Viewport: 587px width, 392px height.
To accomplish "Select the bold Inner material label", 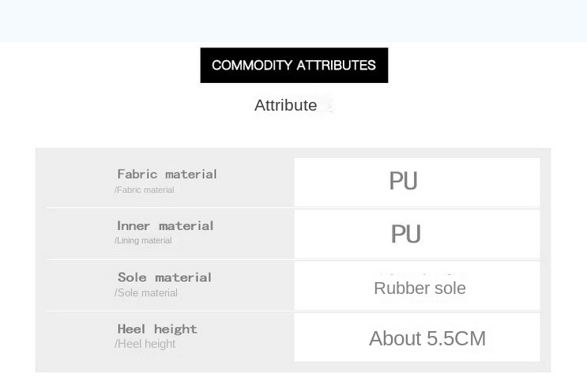I will click(x=165, y=226).
